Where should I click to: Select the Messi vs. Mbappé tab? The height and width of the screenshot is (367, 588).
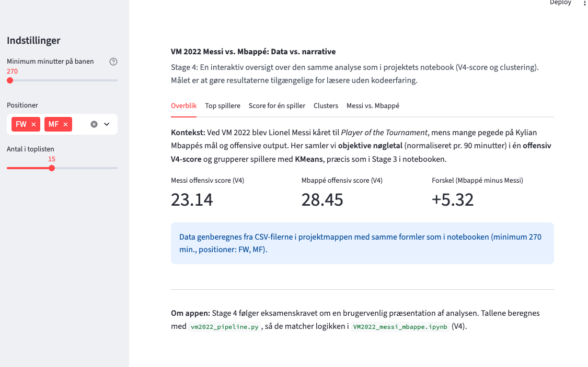[373, 105]
